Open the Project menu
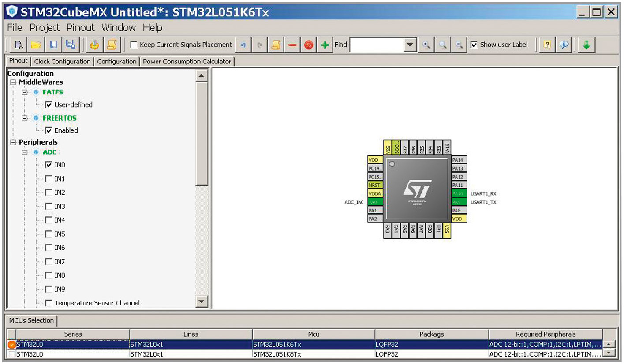The width and height of the screenshot is (624, 364). [45, 27]
